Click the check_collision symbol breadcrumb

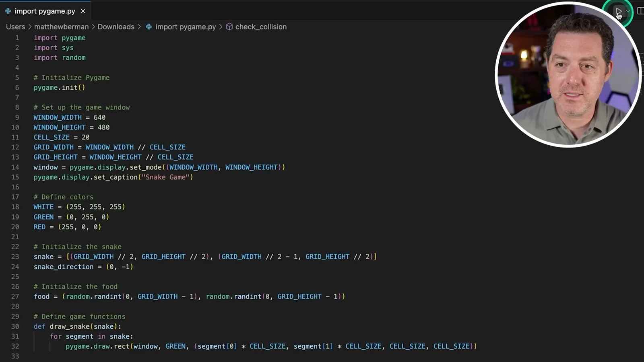261,27
